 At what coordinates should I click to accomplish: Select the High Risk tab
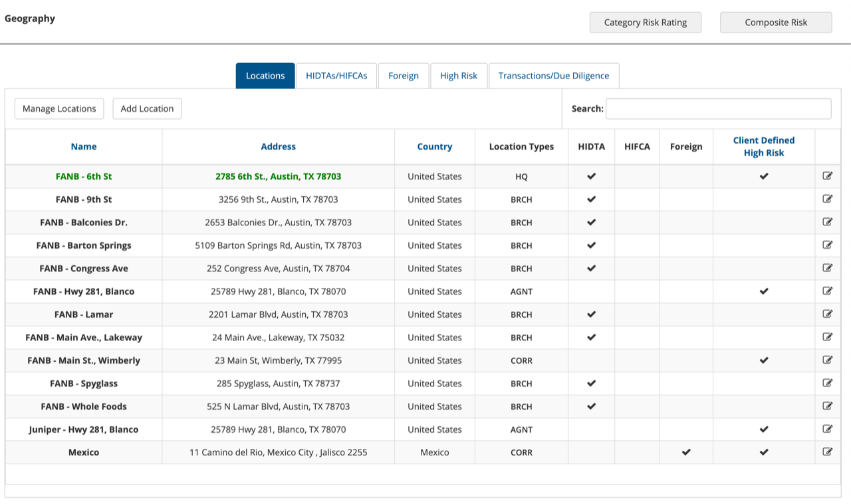[459, 75]
